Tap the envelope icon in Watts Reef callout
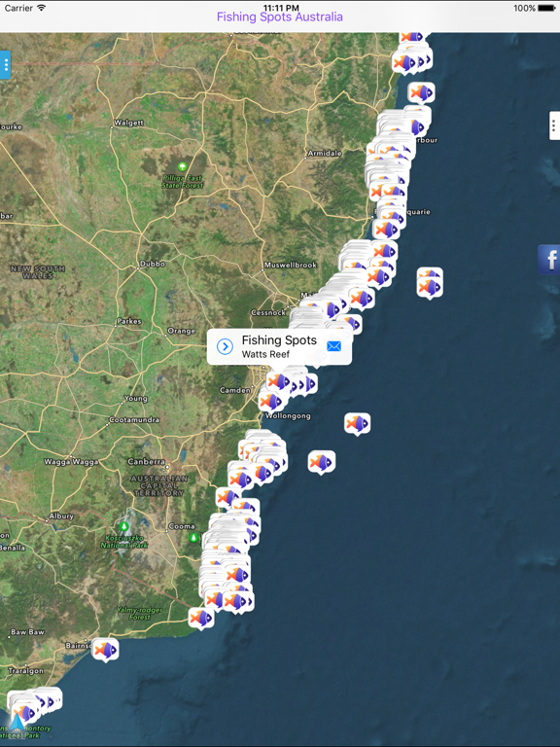This screenshot has height=747, width=560. click(x=333, y=346)
